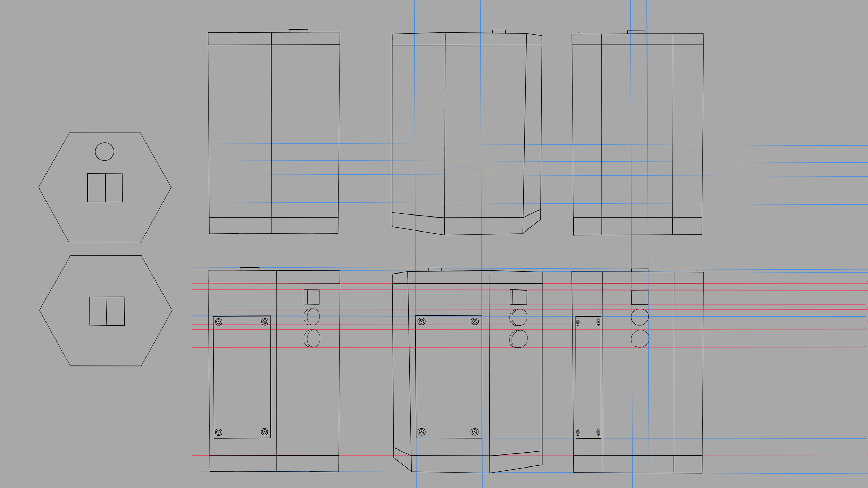
Task: Click narrow screwed side panel on bottom-right box
Action: pyautogui.click(x=588, y=377)
